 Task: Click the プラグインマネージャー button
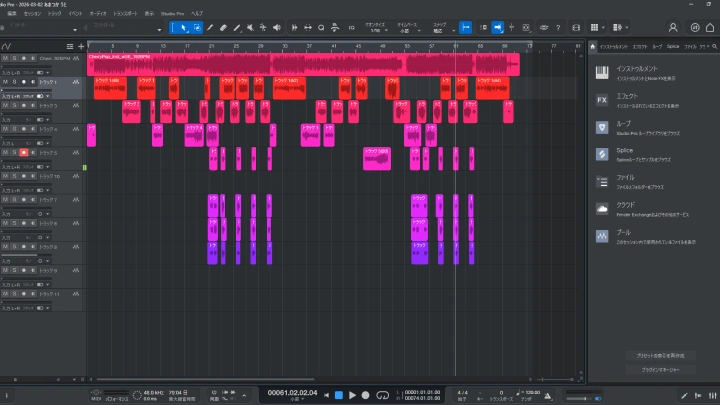(660, 370)
